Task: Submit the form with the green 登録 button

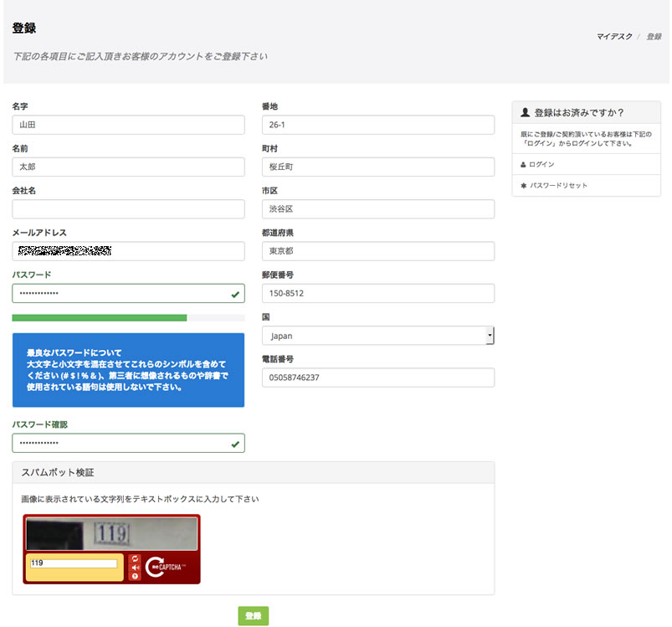Action: [x=253, y=616]
